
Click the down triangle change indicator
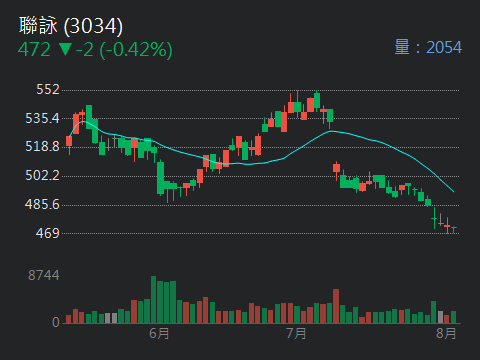pyautogui.click(x=65, y=50)
